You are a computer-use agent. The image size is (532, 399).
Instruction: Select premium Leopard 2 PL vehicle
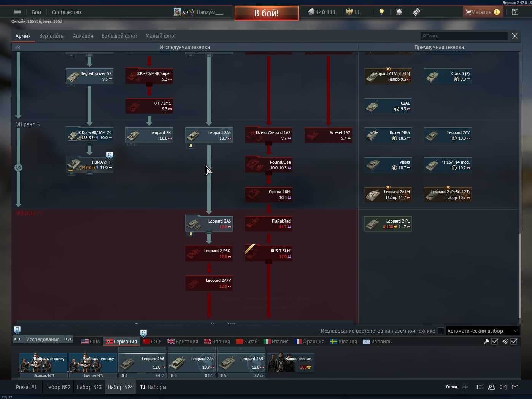[388, 224]
